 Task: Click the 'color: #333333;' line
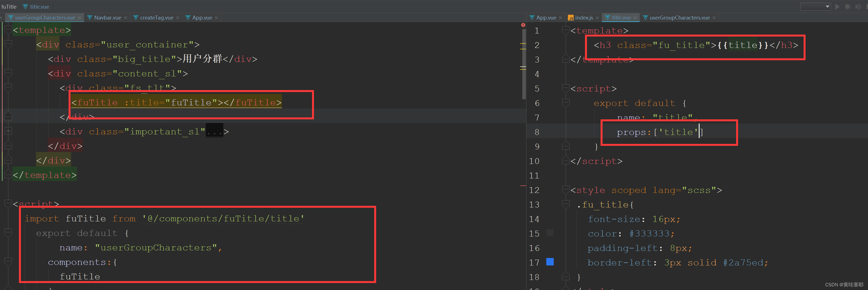point(631,233)
